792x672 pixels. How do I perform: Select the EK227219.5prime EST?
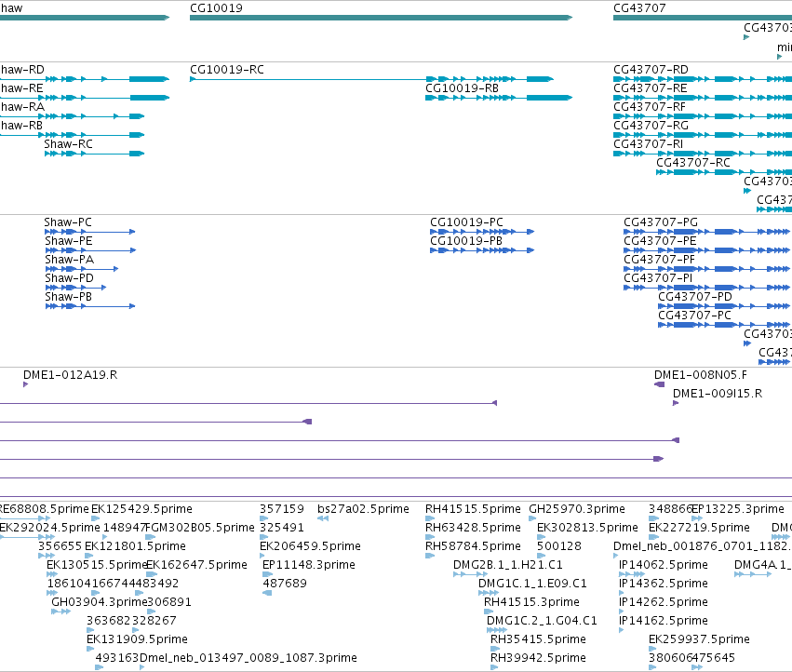[x=652, y=537]
